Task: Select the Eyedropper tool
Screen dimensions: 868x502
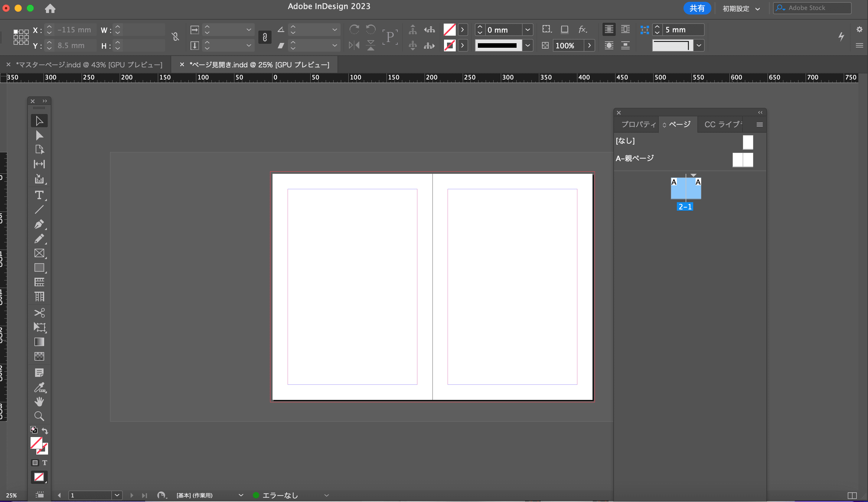Action: pyautogui.click(x=39, y=387)
